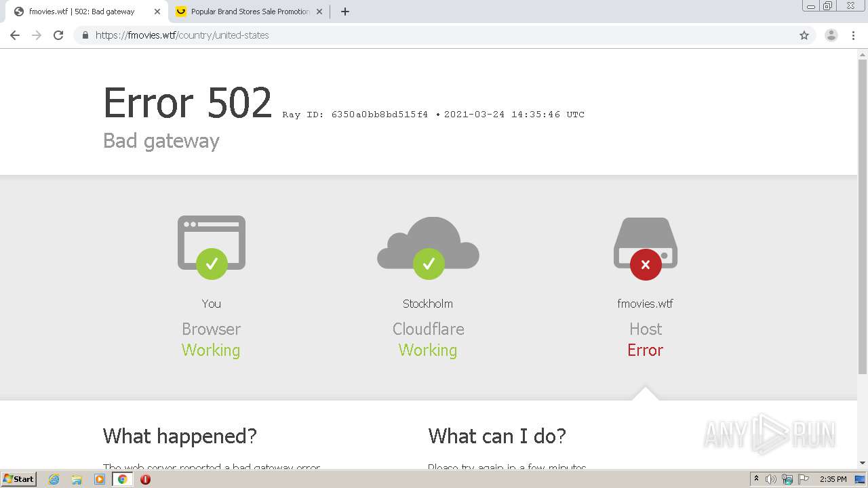The image size is (868, 488).
Task: Open the Chrome three-dot menu
Action: (853, 35)
